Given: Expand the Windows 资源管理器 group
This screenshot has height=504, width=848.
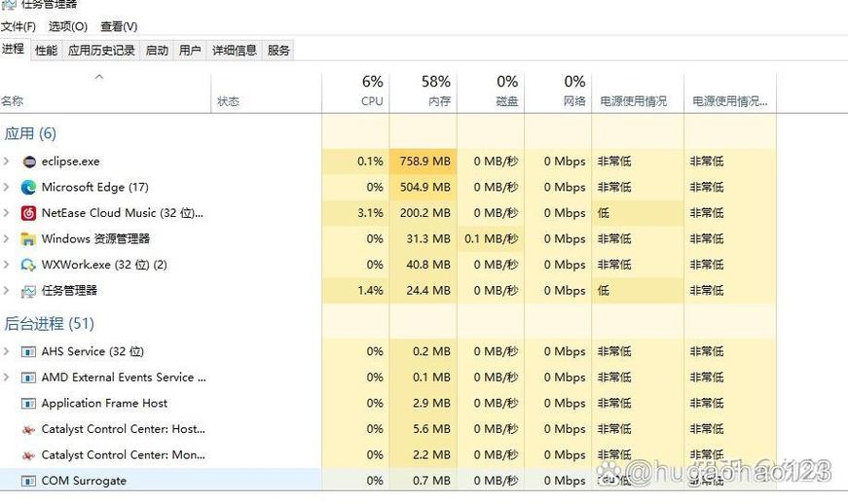Looking at the screenshot, I should 7,238.
